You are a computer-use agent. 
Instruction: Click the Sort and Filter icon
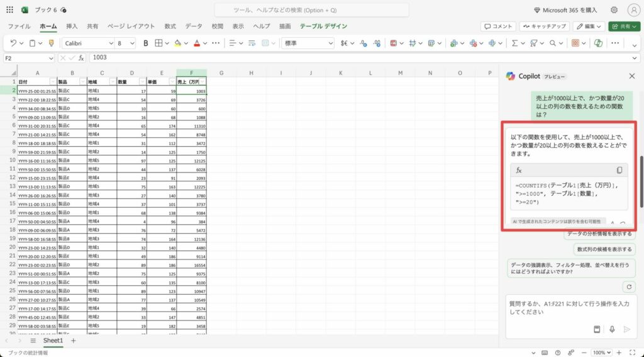(x=533, y=43)
